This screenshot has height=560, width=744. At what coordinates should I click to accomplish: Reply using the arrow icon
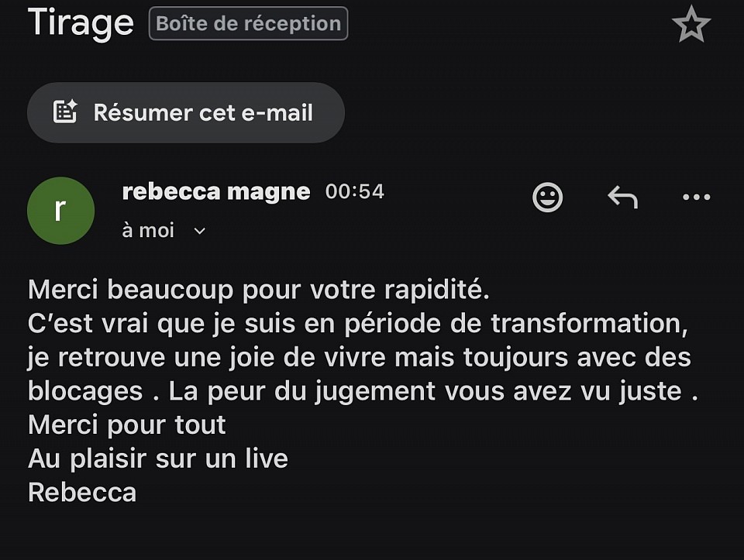click(x=622, y=198)
